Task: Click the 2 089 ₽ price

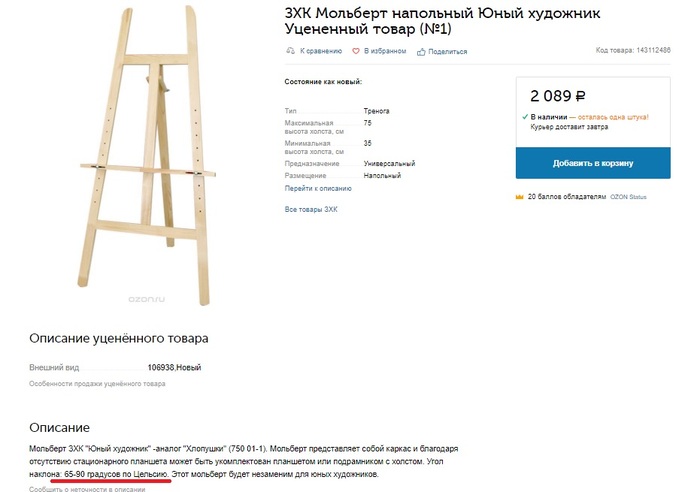Action: 557,96
